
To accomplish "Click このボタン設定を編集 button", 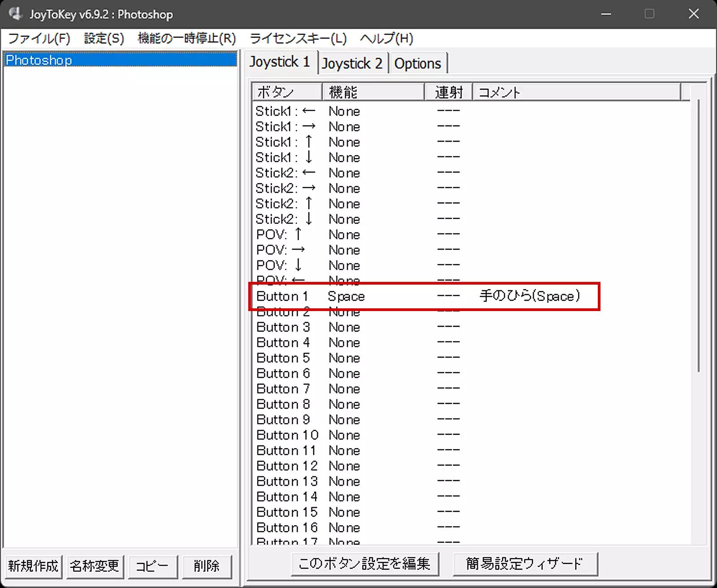I will (x=365, y=563).
